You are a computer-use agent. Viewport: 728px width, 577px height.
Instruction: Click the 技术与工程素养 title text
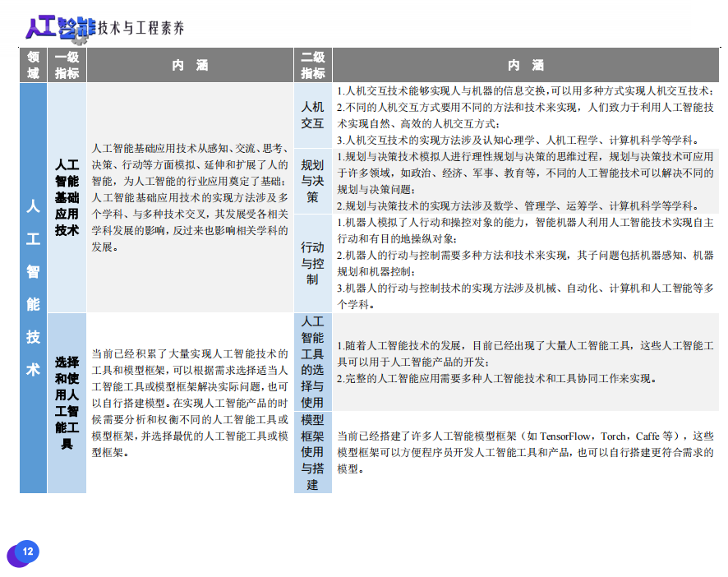pos(141,29)
